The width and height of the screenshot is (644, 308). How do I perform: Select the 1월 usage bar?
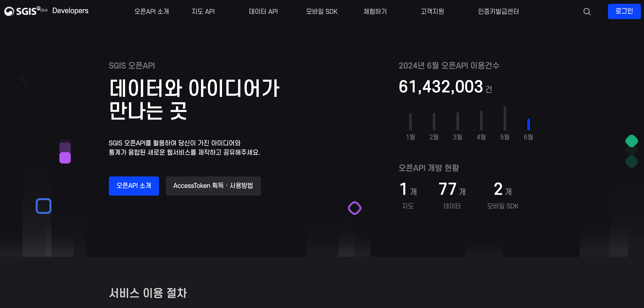click(x=410, y=122)
